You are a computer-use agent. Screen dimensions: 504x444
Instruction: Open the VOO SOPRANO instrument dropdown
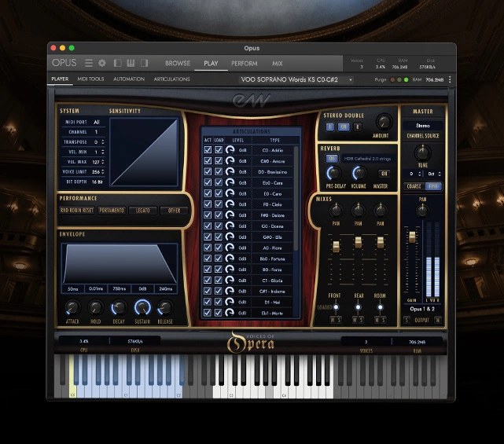point(296,79)
